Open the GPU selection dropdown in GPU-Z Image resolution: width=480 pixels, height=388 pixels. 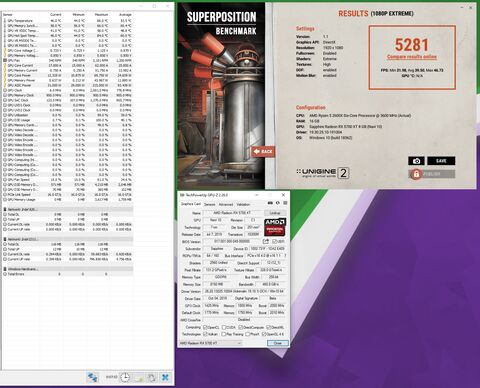[x=211, y=343]
